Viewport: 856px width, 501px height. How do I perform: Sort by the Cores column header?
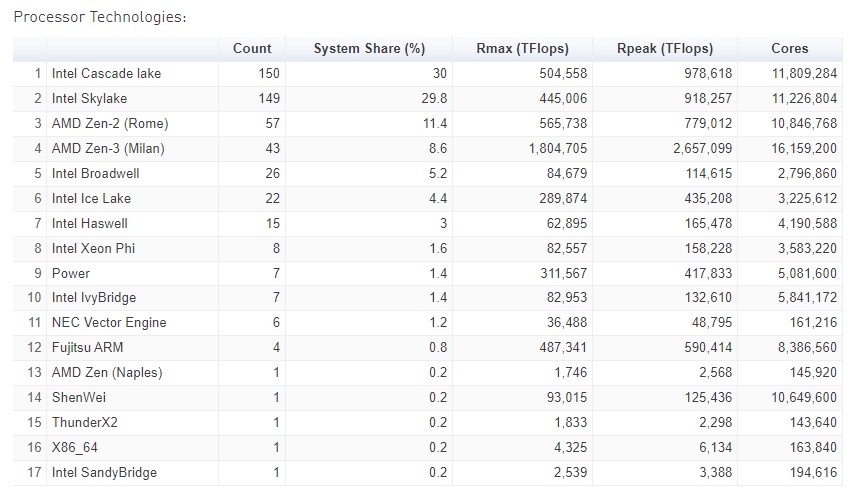[790, 49]
